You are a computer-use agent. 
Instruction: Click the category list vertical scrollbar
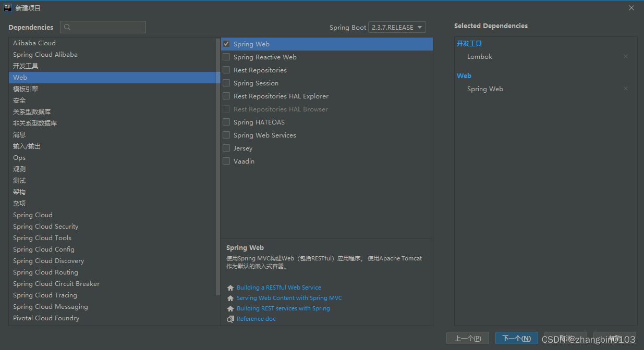[218, 167]
